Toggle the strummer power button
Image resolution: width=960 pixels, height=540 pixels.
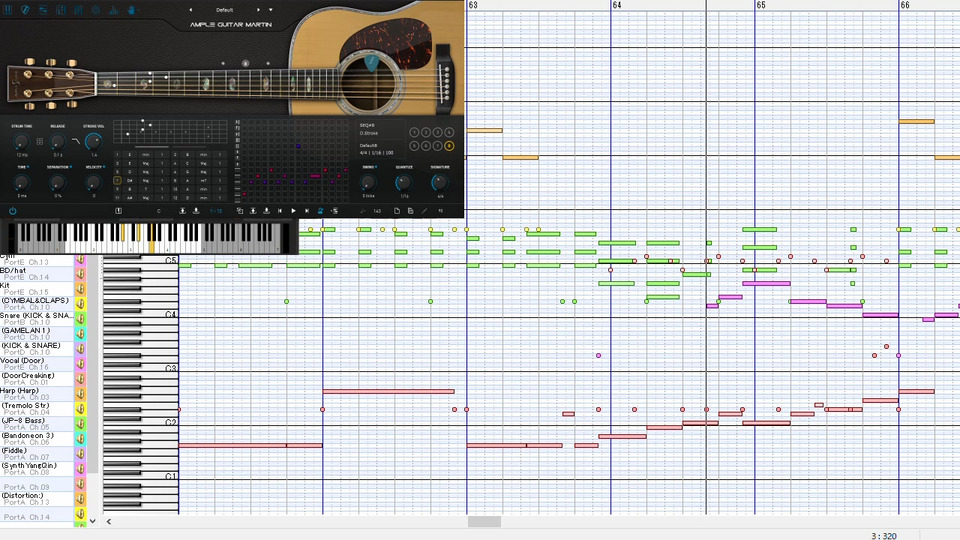[12, 211]
